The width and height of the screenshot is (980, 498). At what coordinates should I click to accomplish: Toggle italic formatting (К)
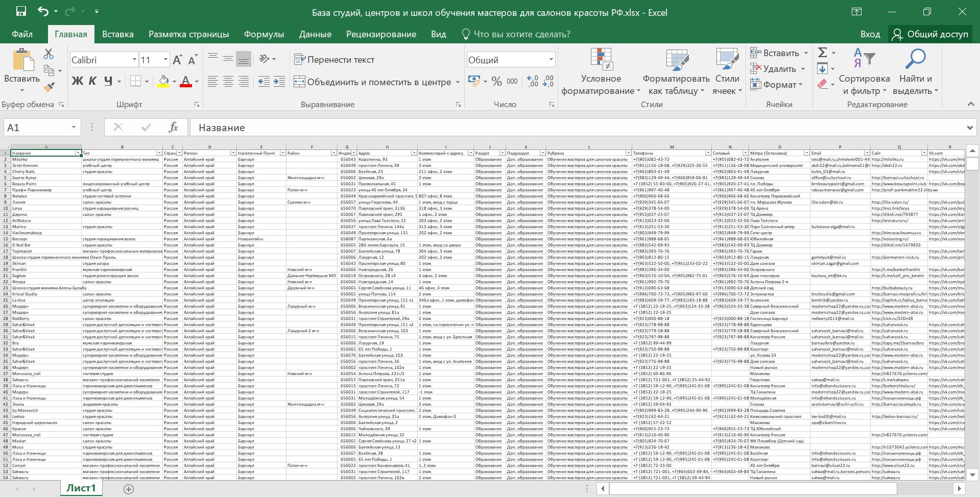(x=92, y=81)
